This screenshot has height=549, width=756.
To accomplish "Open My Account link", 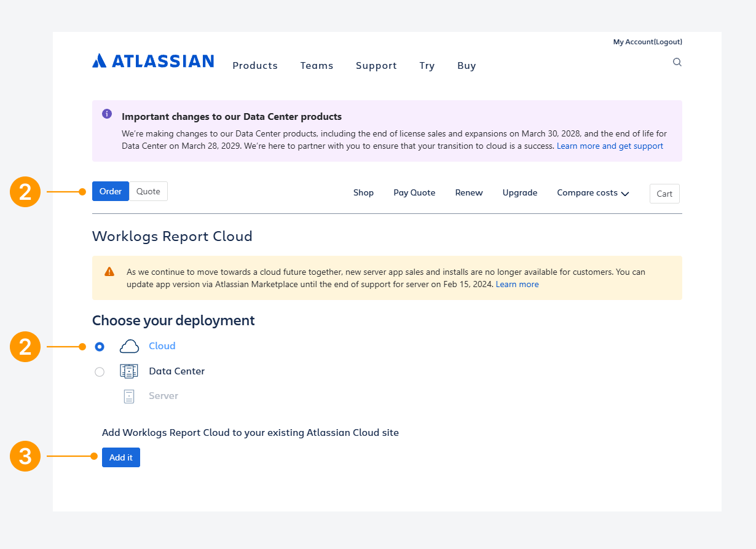I will click(x=633, y=42).
